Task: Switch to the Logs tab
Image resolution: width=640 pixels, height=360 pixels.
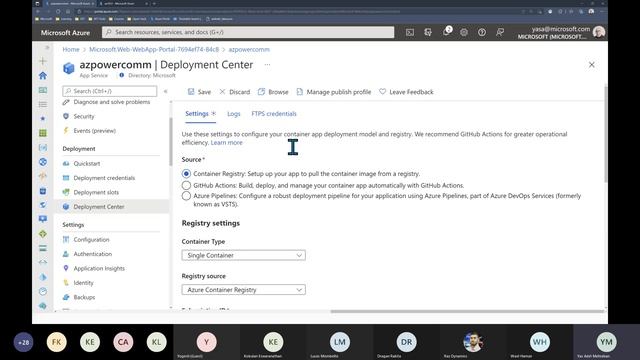Action: point(234,114)
